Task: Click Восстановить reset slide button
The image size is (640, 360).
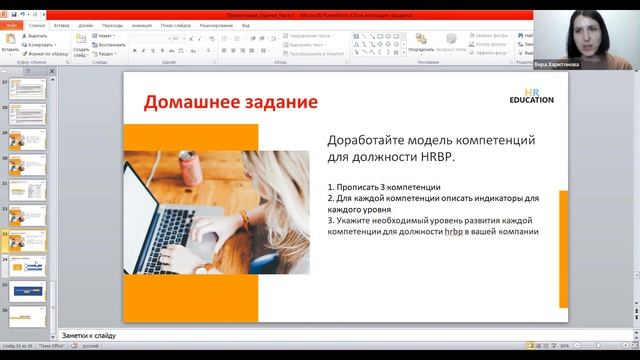Action: click(x=109, y=44)
